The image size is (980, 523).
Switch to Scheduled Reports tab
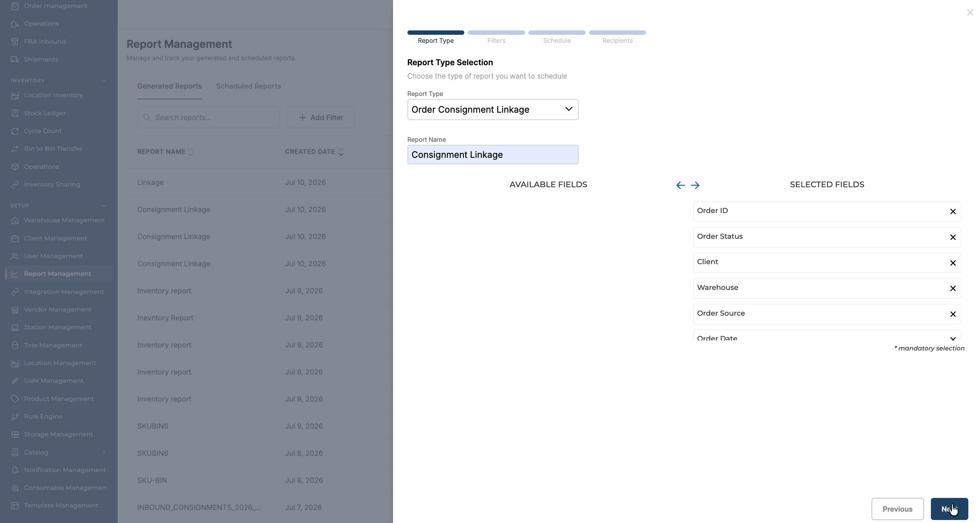click(248, 86)
